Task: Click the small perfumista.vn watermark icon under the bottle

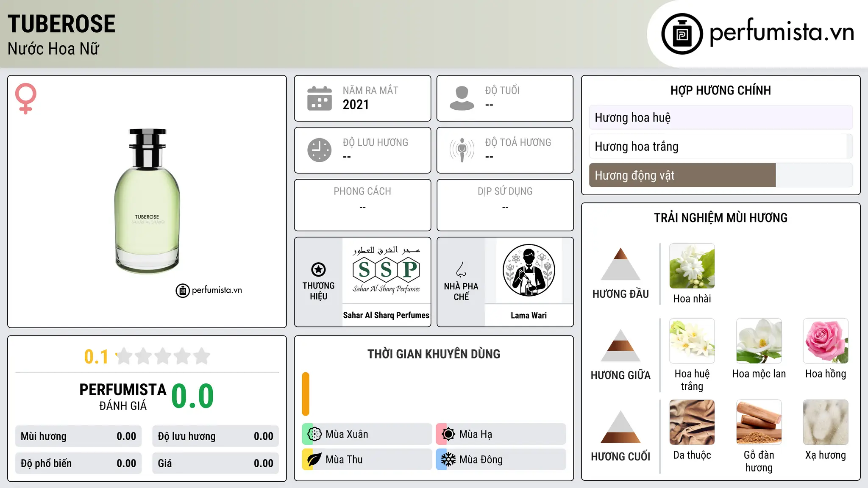Action: click(183, 291)
